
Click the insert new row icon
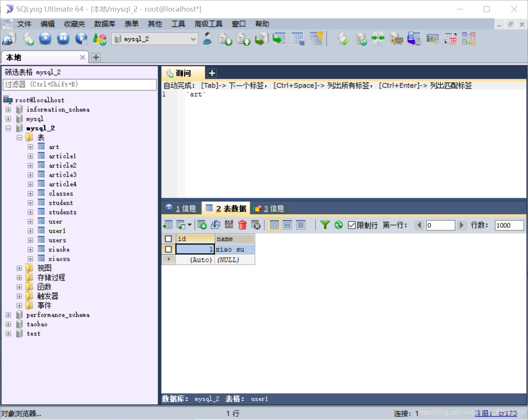pos(201,225)
